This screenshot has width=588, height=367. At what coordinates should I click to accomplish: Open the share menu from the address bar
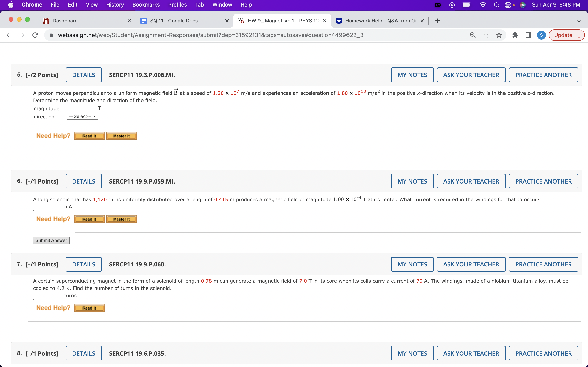coord(486,35)
